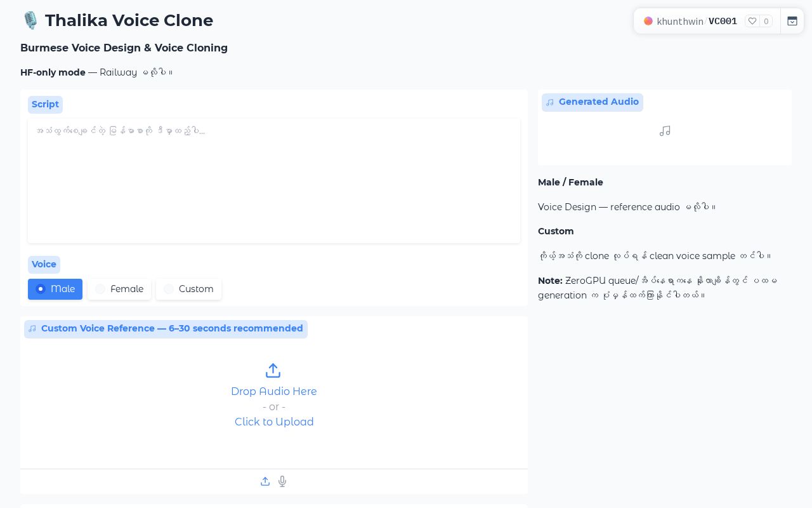Click the Generated Audio label
Viewport: 812px width, 508px height.
(593, 102)
